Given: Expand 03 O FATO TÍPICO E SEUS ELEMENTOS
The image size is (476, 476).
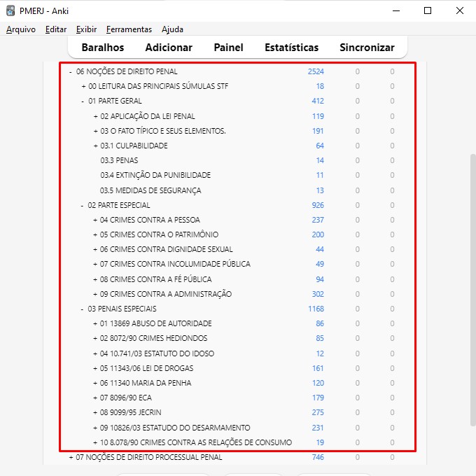Looking at the screenshot, I should 96,131.
